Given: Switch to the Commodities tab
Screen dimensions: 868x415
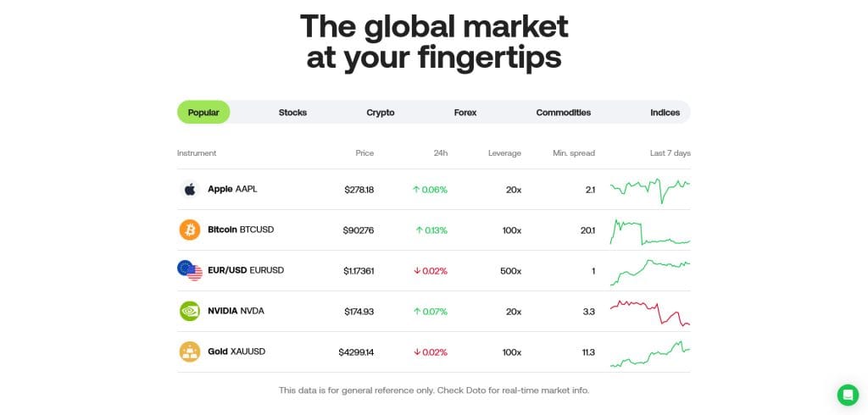Looking at the screenshot, I should (564, 113).
